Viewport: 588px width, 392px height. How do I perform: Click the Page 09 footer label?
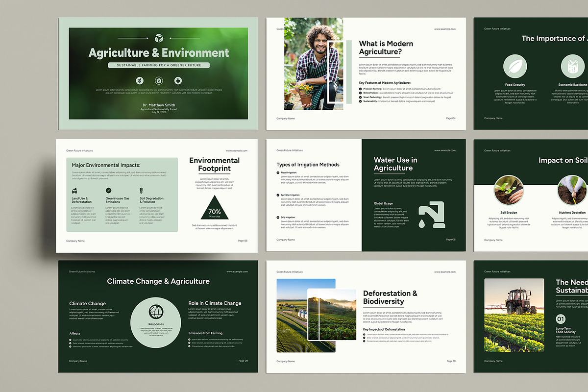point(243,361)
